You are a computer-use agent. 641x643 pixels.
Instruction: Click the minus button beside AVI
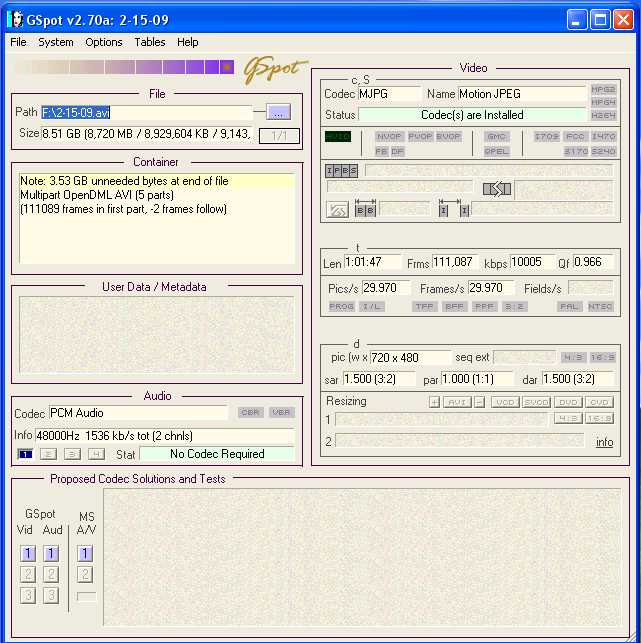pyautogui.click(x=479, y=402)
